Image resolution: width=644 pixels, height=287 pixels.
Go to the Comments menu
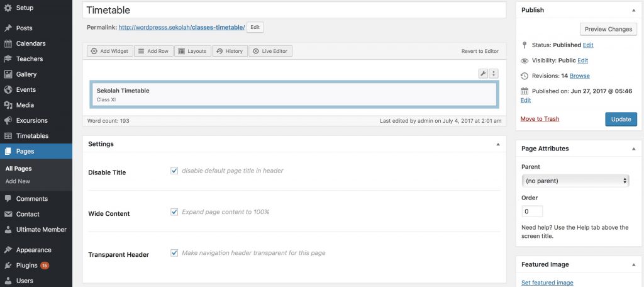[36, 199]
